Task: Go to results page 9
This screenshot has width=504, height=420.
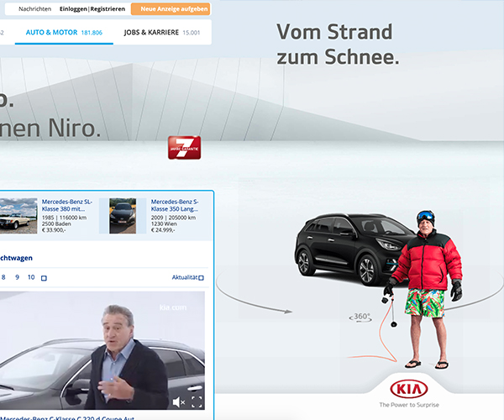Action: (x=18, y=277)
